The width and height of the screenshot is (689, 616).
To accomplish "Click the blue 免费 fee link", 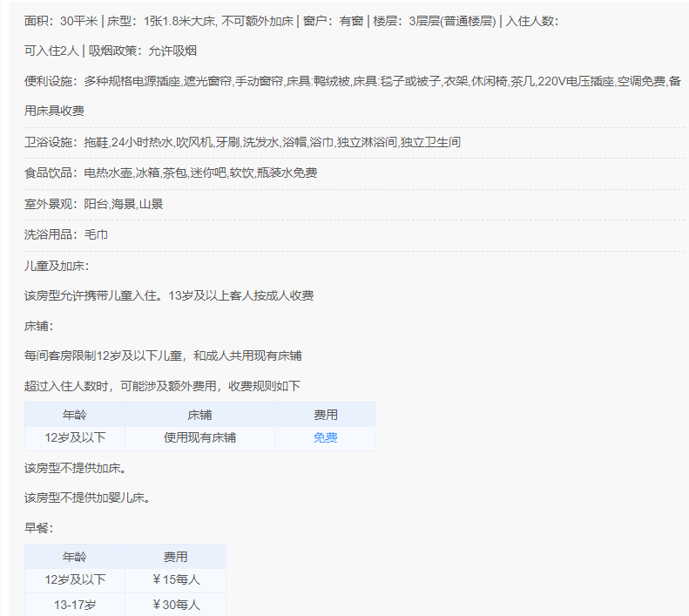I will [x=325, y=438].
